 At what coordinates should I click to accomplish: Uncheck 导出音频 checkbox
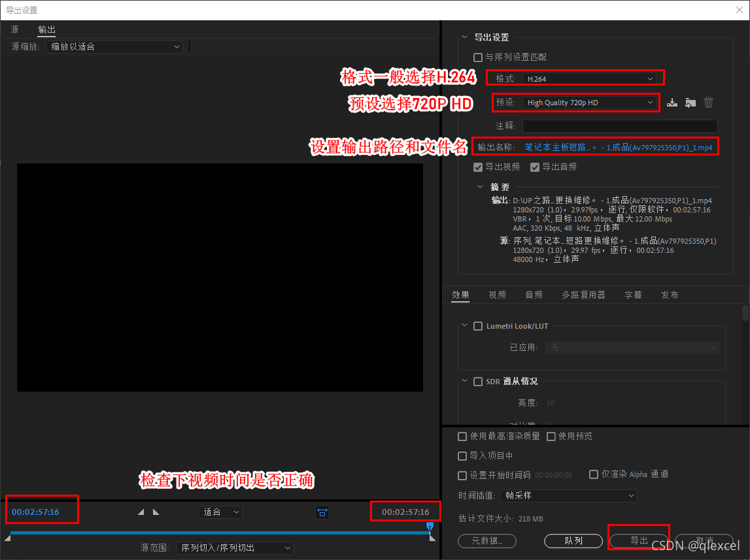[x=535, y=167]
